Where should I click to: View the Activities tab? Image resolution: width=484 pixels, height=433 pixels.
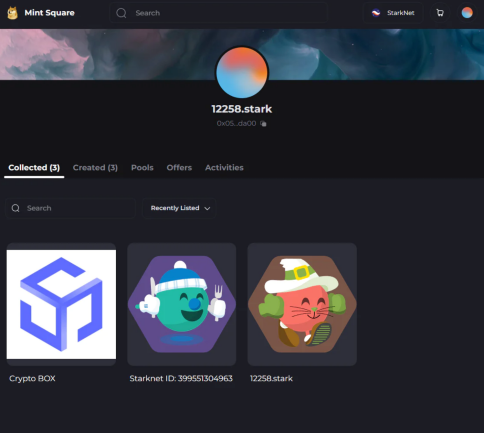tap(224, 167)
